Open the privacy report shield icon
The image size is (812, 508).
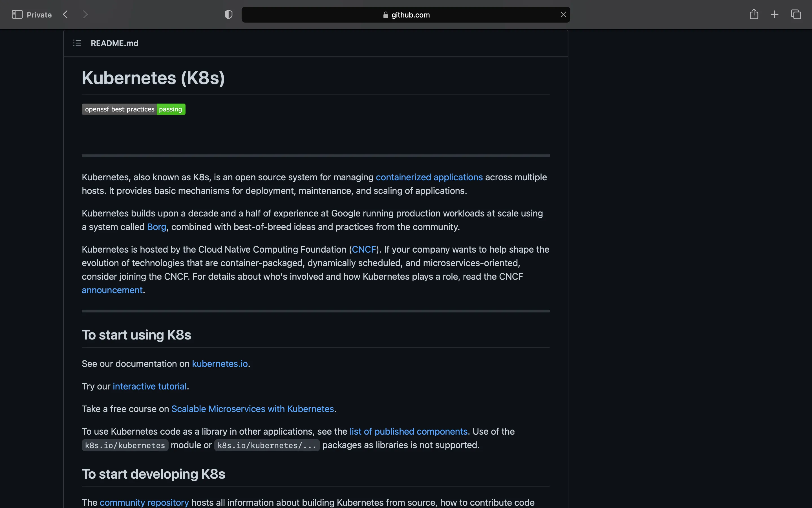point(228,14)
